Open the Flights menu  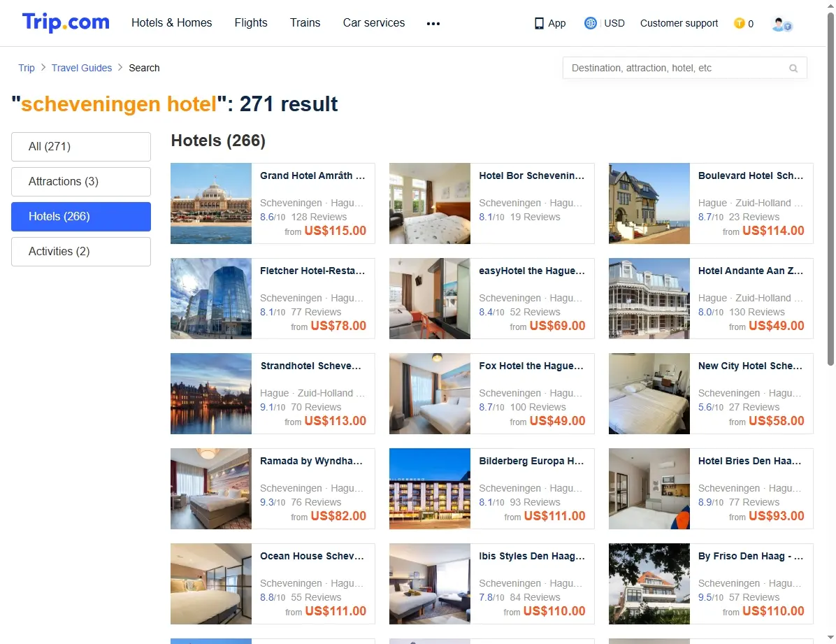tap(250, 22)
